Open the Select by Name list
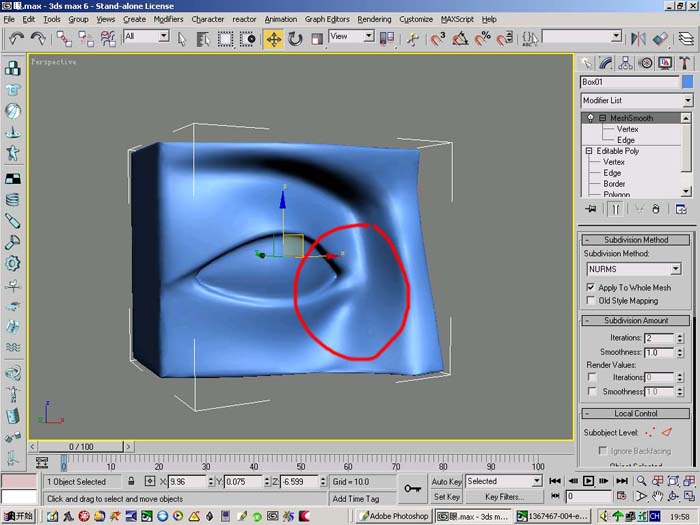The height and width of the screenshot is (525, 700). tap(203, 39)
